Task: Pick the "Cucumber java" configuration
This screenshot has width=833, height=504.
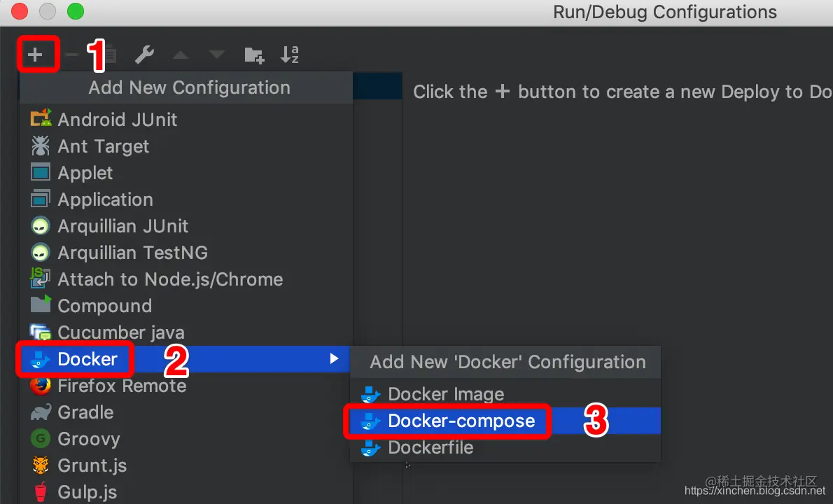Action: tap(121, 332)
